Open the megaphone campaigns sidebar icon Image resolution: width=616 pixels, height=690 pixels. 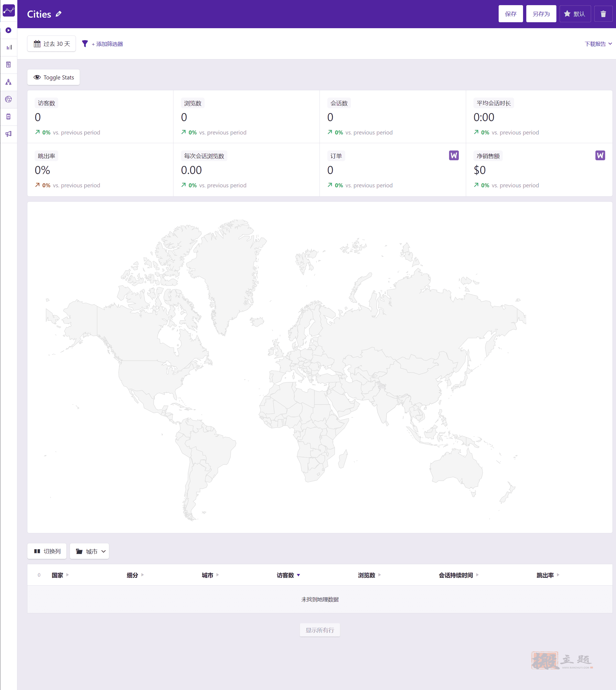click(8, 134)
